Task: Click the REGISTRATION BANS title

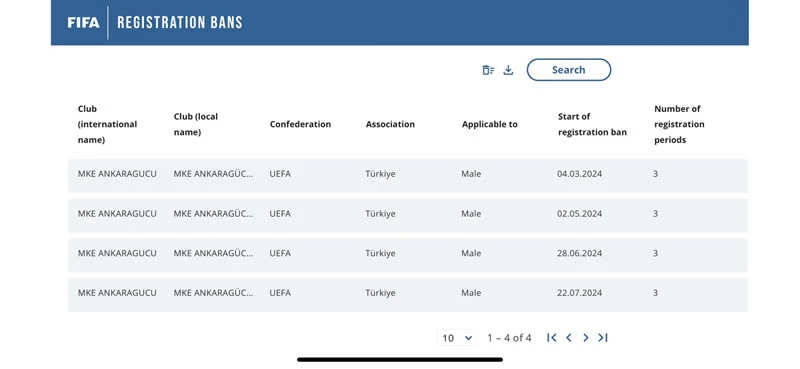Action: [180, 22]
